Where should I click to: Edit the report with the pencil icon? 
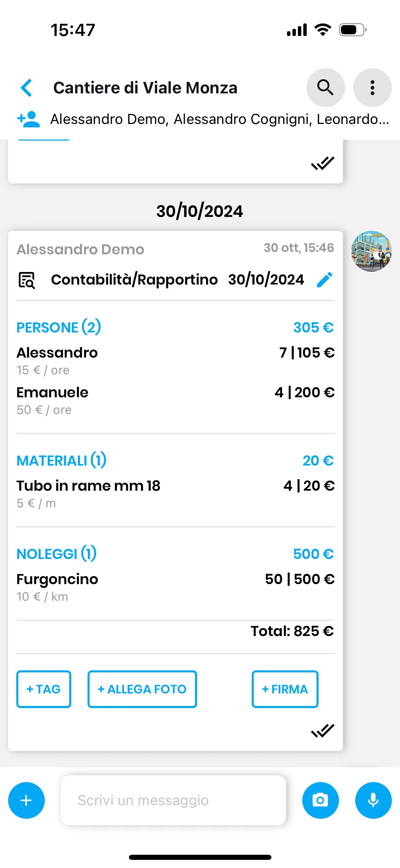324,280
